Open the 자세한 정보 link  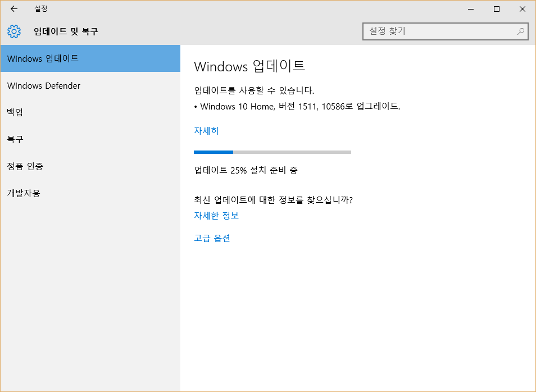[x=216, y=215]
